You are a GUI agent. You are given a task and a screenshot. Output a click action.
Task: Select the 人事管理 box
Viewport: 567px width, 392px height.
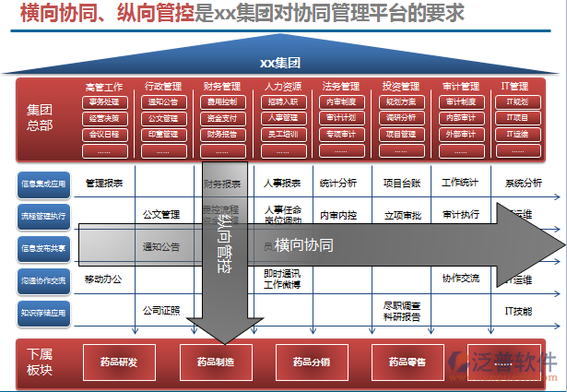[284, 118]
